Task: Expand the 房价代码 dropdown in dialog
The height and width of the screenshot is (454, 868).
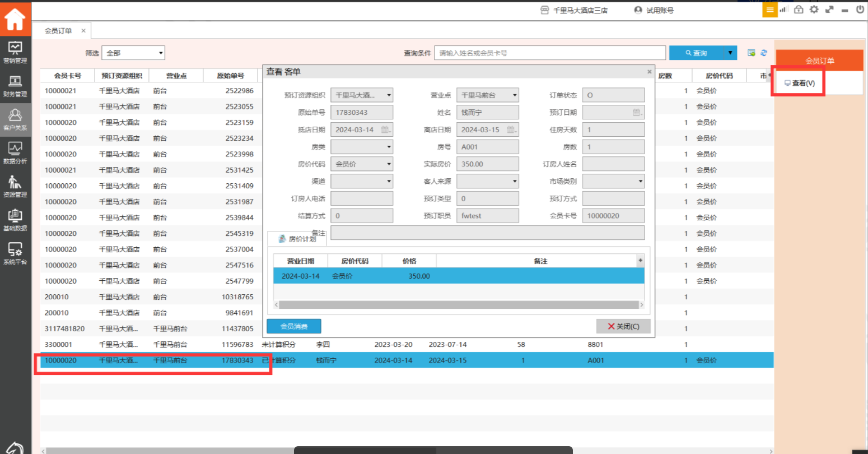Action: point(389,164)
